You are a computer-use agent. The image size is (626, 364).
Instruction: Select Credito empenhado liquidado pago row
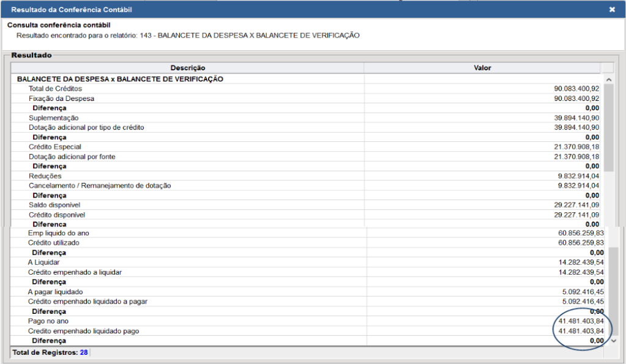click(307, 331)
